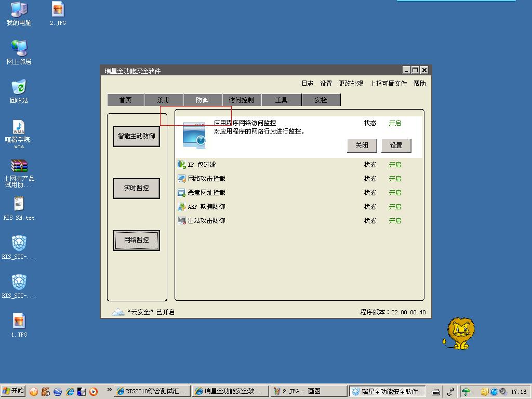Click the 开启 status for IP 包过滤
Screen dimensions: 532x399
(395, 165)
